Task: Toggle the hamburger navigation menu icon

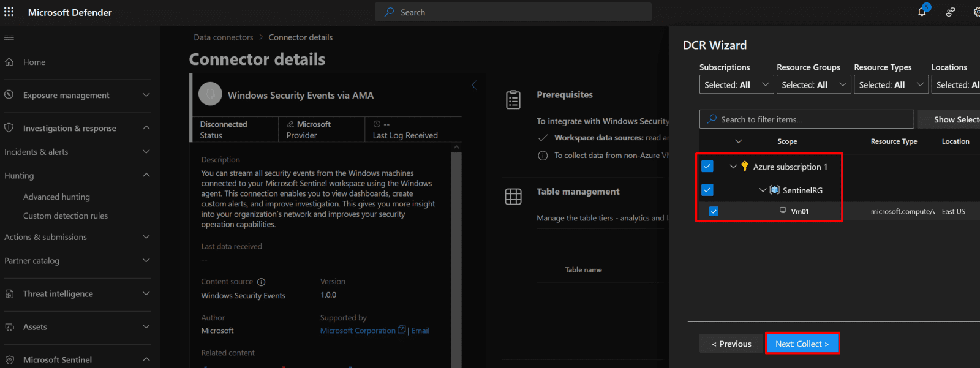Action: coord(9,37)
